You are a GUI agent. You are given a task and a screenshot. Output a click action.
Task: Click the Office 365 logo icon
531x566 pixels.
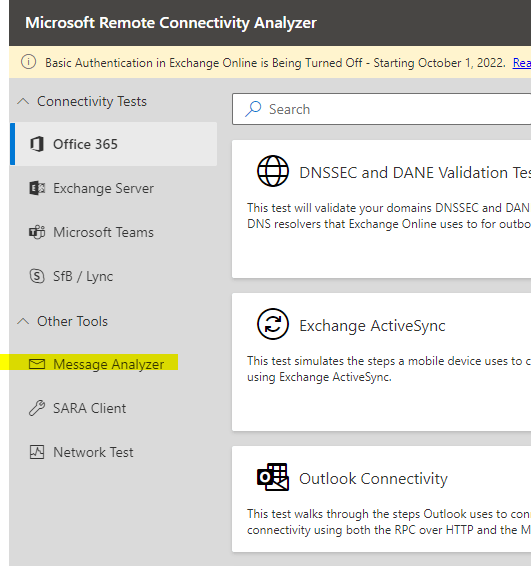pos(37,144)
